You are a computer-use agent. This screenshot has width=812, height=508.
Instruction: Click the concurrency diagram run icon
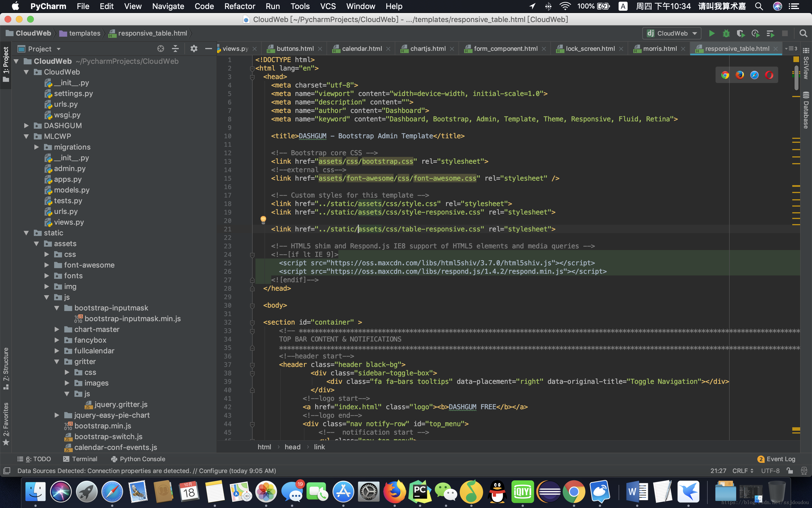coord(770,33)
